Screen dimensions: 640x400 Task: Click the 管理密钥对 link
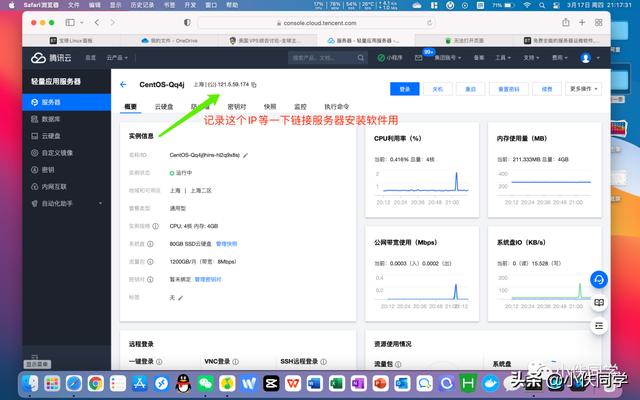pyautogui.click(x=208, y=280)
